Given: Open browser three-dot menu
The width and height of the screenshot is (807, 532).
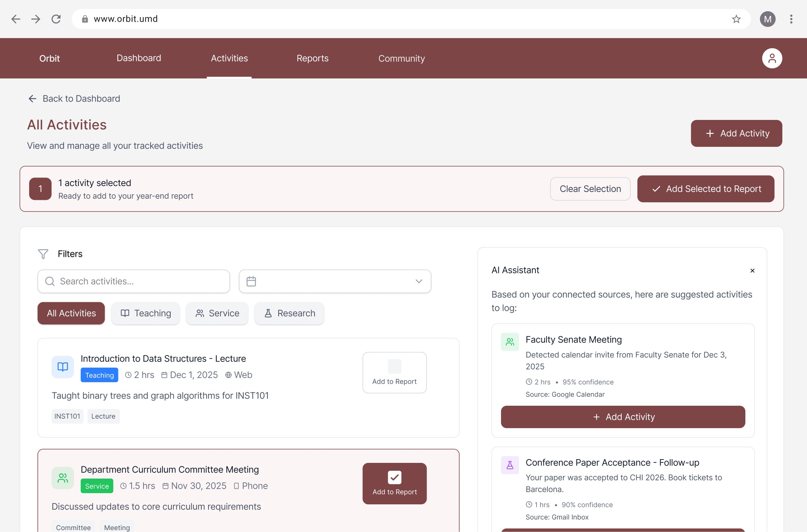Looking at the screenshot, I should [791, 19].
